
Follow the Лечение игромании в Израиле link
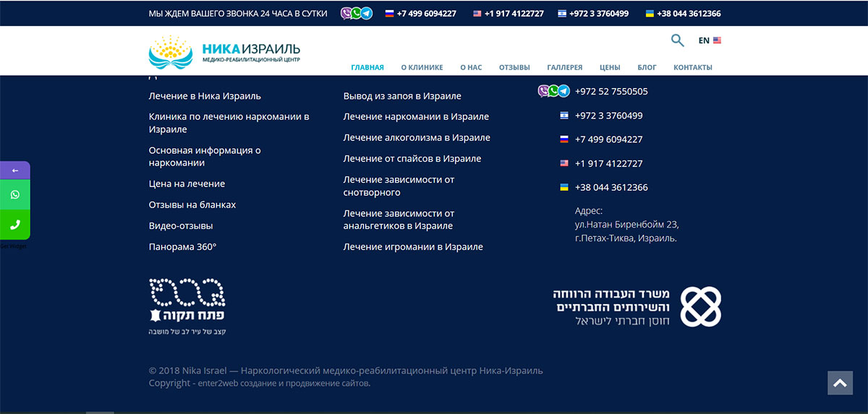[x=412, y=246]
